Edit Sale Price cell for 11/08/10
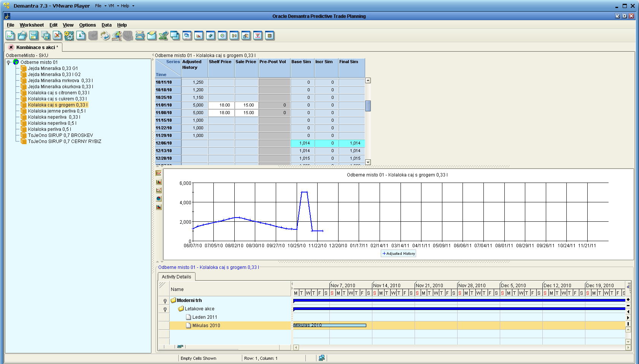Image resolution: width=639 pixels, height=364 pixels. [x=246, y=113]
